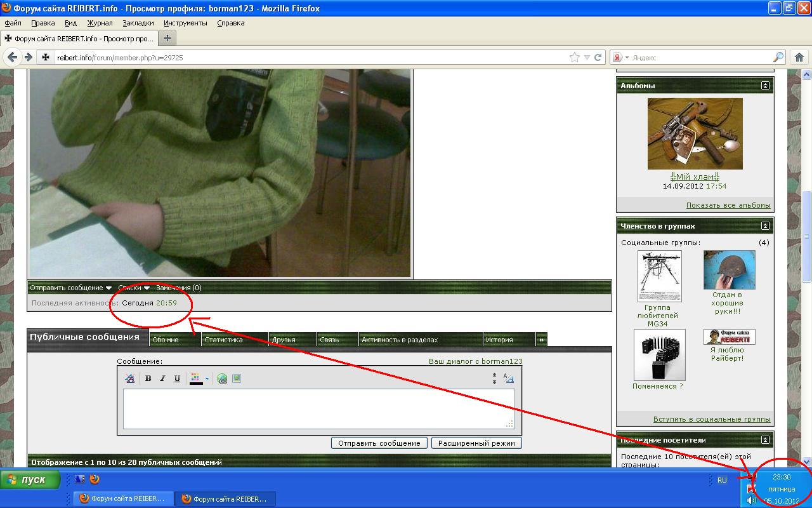Viewport: 812px width, 508px height.
Task: Click the Firefox home icon
Action: pos(799,57)
